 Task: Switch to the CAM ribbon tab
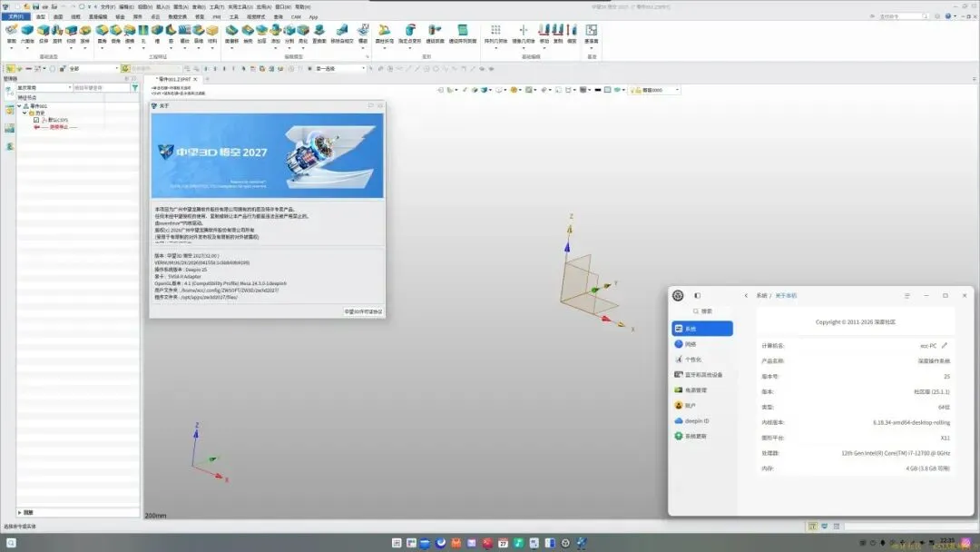tap(296, 17)
